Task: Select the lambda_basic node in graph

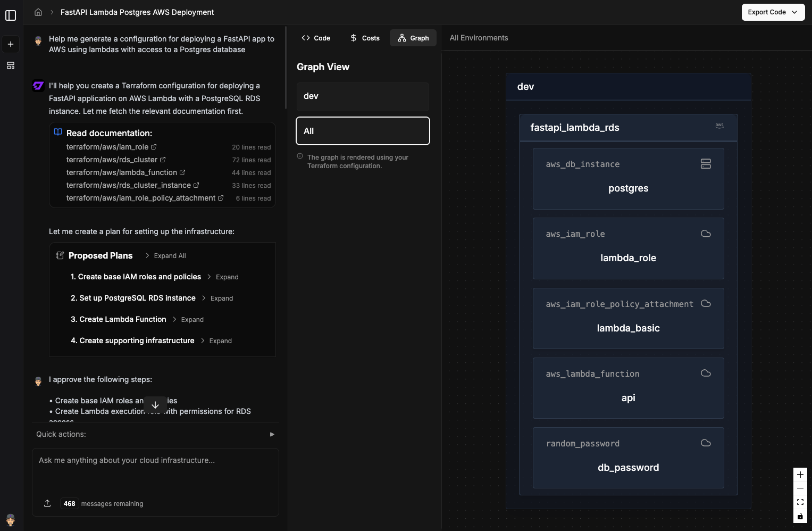Action: coord(629,318)
